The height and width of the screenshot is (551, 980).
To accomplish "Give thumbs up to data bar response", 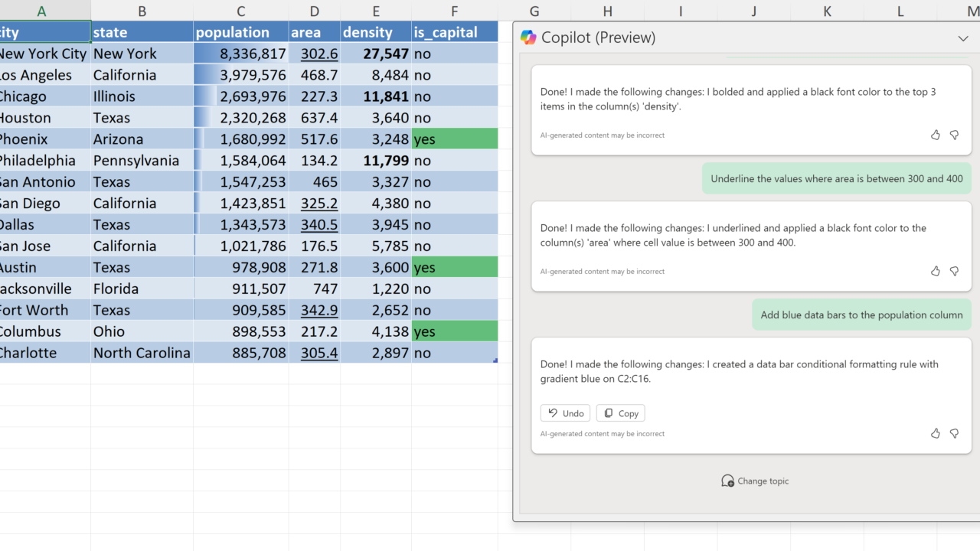I will (x=935, y=433).
